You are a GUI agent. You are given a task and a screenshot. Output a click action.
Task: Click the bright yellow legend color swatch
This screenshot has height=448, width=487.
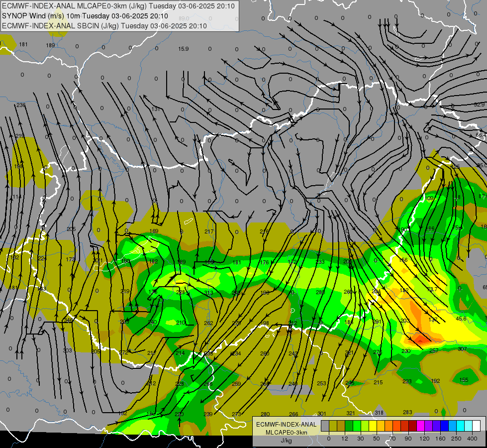(373, 426)
